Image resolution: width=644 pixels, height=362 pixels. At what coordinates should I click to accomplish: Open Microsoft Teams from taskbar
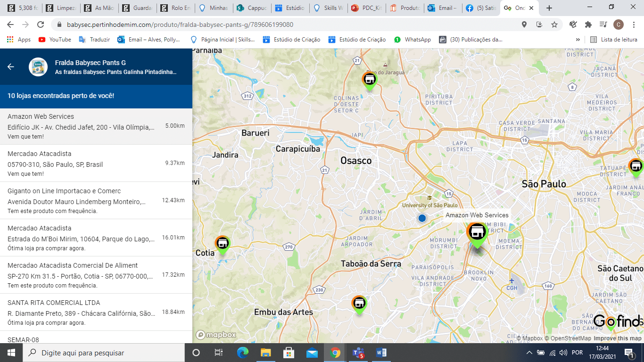[358, 353]
